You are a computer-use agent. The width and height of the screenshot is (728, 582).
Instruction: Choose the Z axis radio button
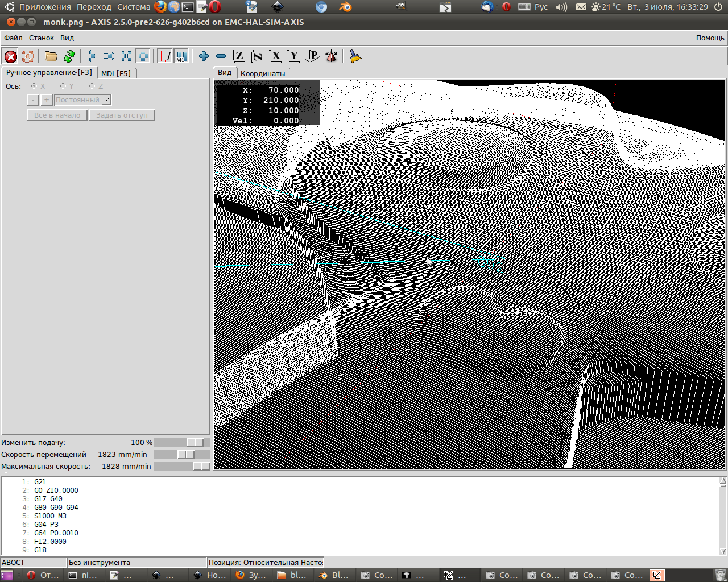click(92, 86)
